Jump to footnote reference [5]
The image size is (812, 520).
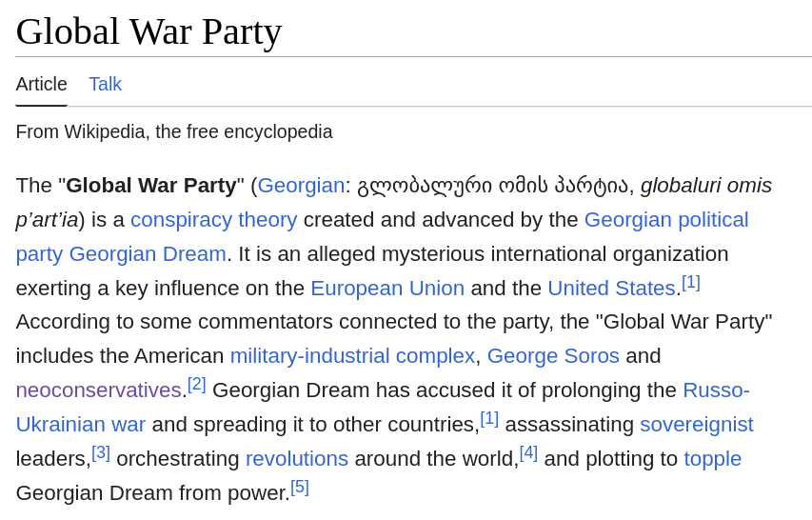300,487
